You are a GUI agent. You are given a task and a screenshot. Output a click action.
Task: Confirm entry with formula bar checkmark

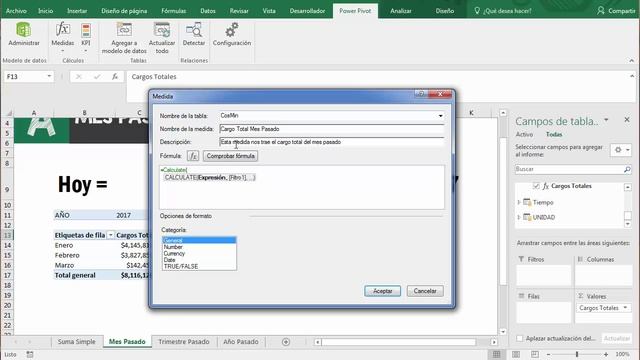(97, 76)
